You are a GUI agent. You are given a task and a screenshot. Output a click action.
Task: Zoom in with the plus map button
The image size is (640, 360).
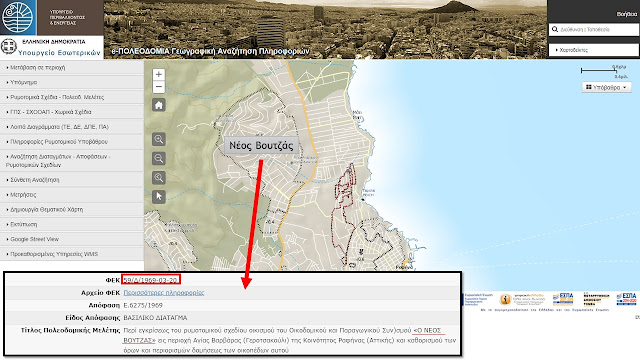[159, 74]
